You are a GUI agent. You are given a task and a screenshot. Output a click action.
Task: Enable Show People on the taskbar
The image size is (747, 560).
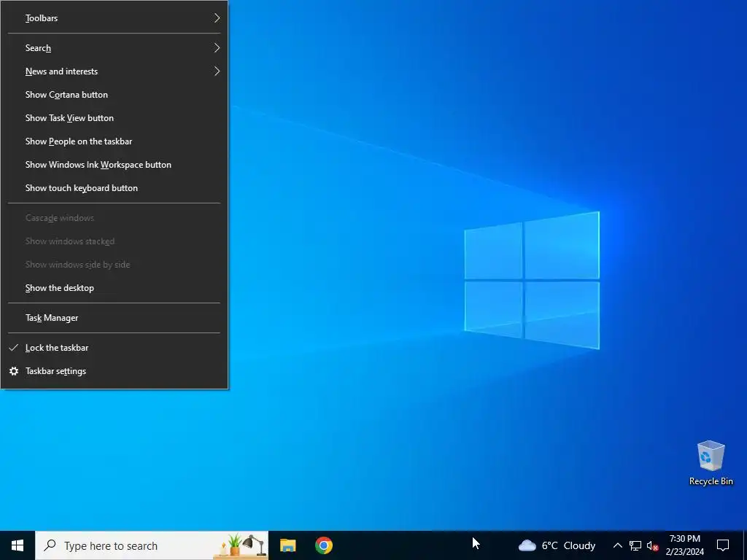pyautogui.click(x=115, y=141)
